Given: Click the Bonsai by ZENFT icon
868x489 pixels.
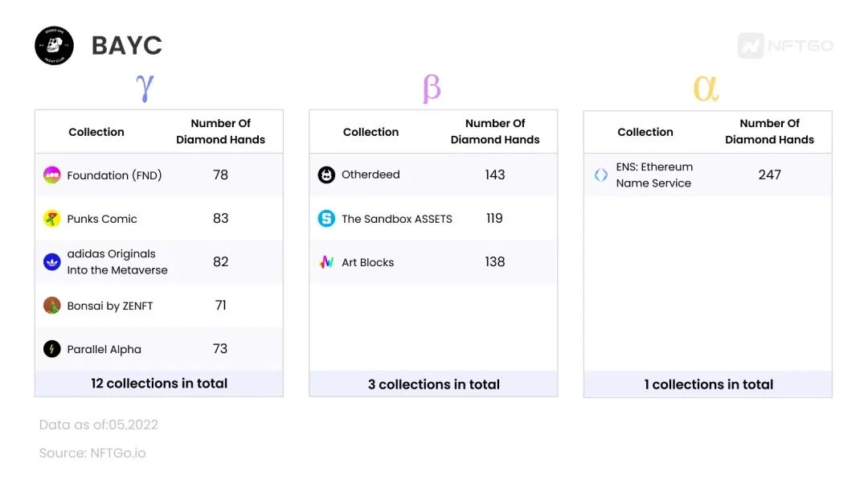Looking at the screenshot, I should (x=52, y=306).
